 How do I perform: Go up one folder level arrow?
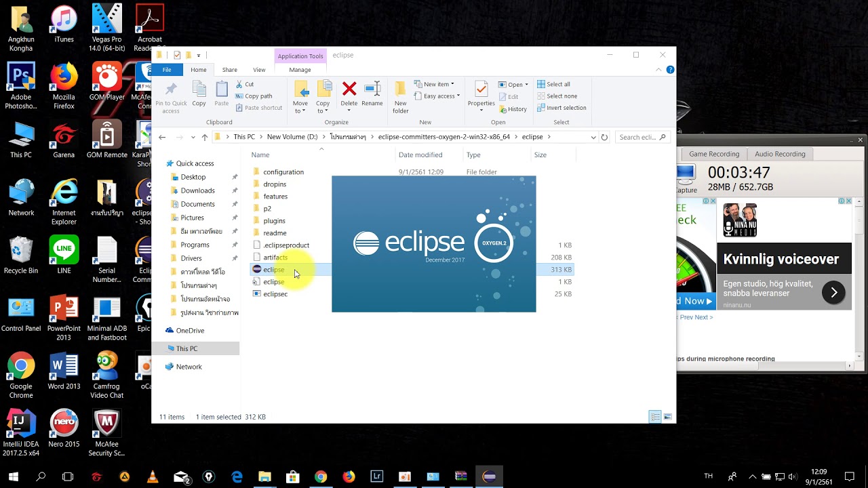click(205, 137)
